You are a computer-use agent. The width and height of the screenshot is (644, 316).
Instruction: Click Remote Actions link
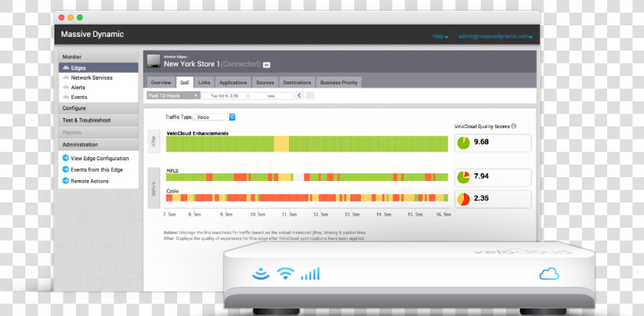point(90,181)
